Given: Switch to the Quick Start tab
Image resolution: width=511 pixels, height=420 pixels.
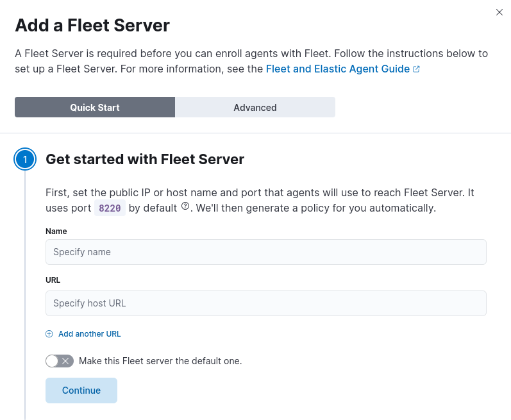Looking at the screenshot, I should (95, 107).
